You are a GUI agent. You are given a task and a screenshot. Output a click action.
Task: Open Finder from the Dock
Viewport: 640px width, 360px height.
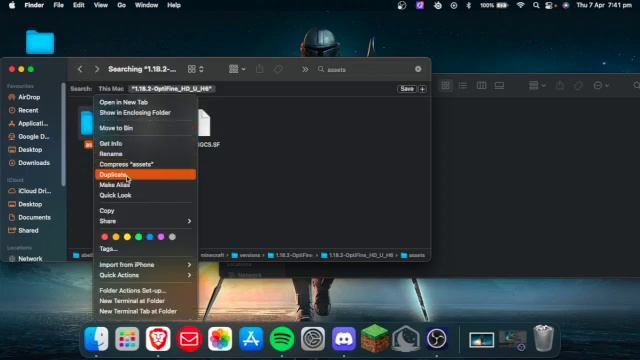click(96, 339)
